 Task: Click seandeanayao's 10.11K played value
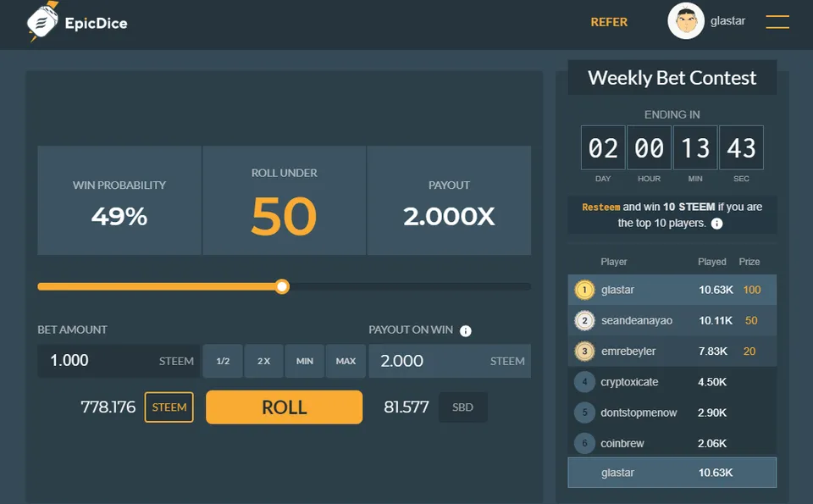716,320
